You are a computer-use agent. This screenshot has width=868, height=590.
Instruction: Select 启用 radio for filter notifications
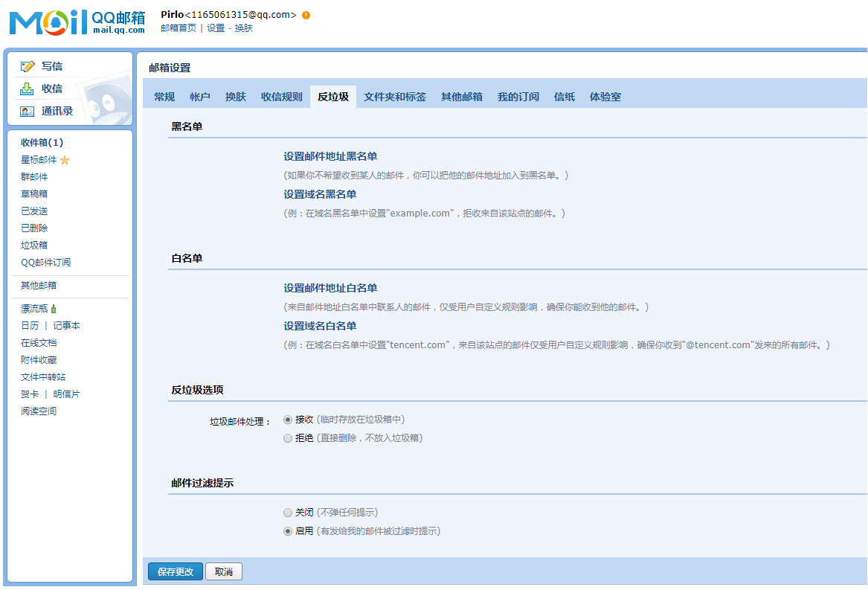(x=288, y=531)
